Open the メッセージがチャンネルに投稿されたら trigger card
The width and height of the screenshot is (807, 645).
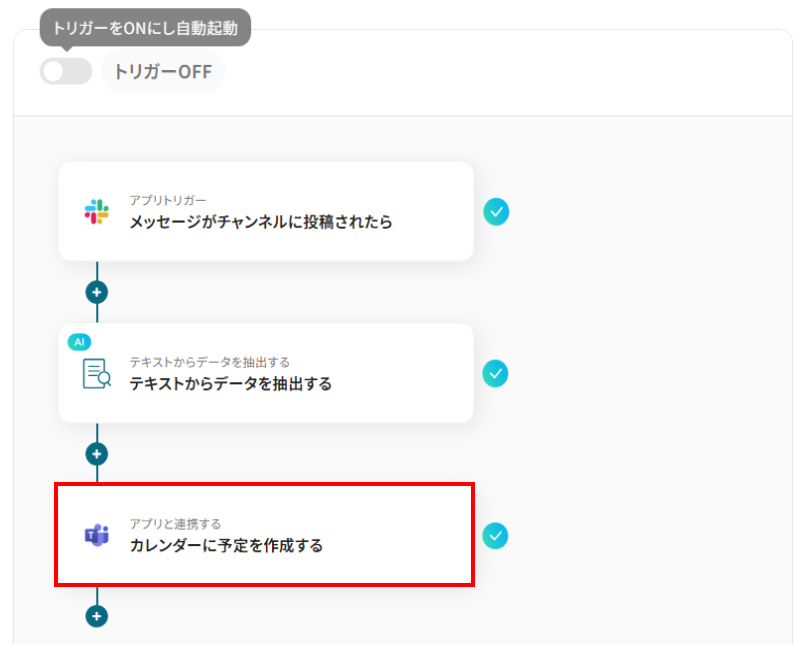point(266,212)
